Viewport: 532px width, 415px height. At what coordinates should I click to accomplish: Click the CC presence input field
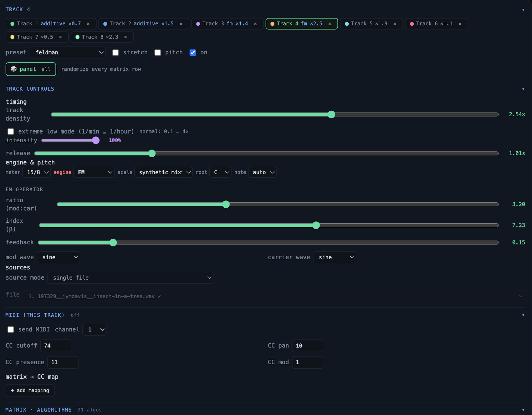[63, 362]
